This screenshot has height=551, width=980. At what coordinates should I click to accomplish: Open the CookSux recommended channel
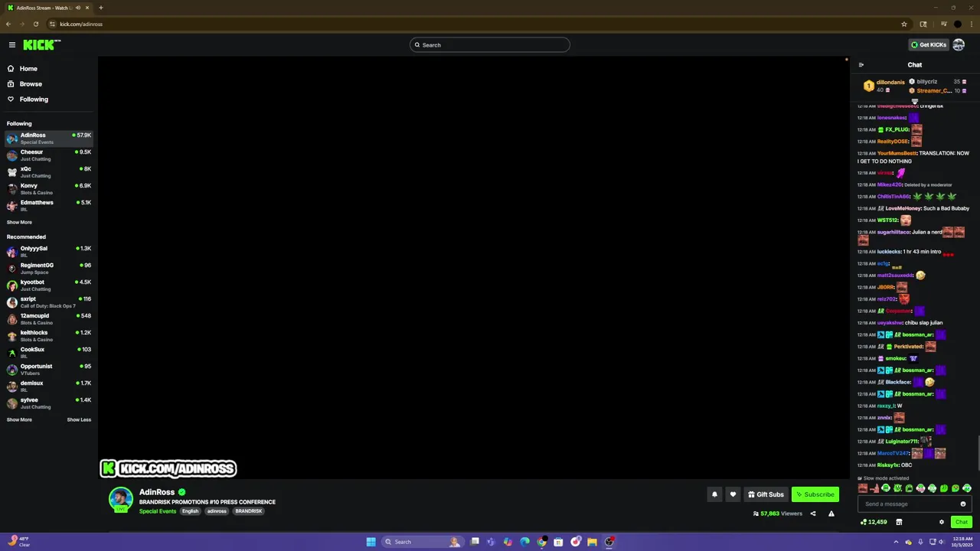pos(49,353)
